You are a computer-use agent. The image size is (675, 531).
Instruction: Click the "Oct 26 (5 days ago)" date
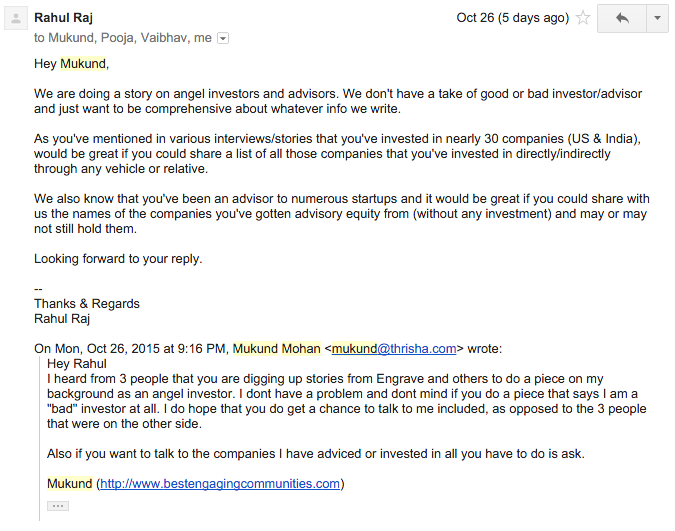[512, 18]
